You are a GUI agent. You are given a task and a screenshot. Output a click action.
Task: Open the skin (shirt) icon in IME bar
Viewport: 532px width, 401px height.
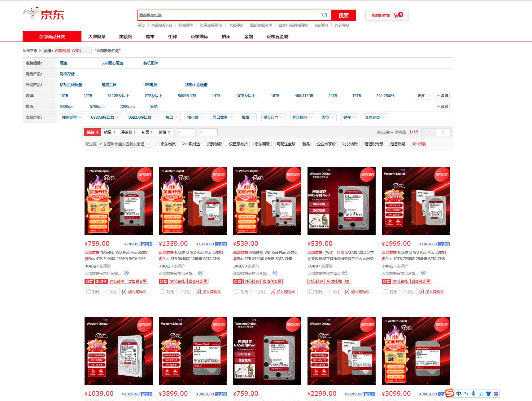pyautogui.click(x=488, y=394)
